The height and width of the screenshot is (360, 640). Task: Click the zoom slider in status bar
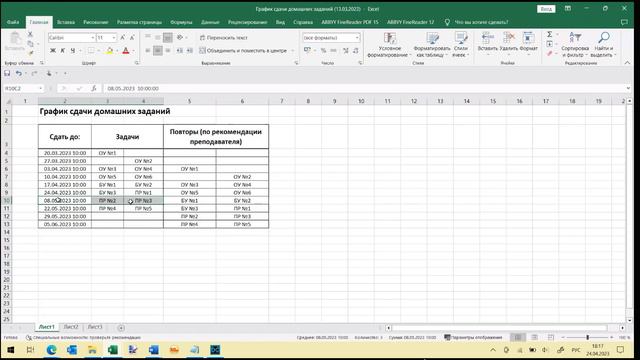click(x=587, y=337)
